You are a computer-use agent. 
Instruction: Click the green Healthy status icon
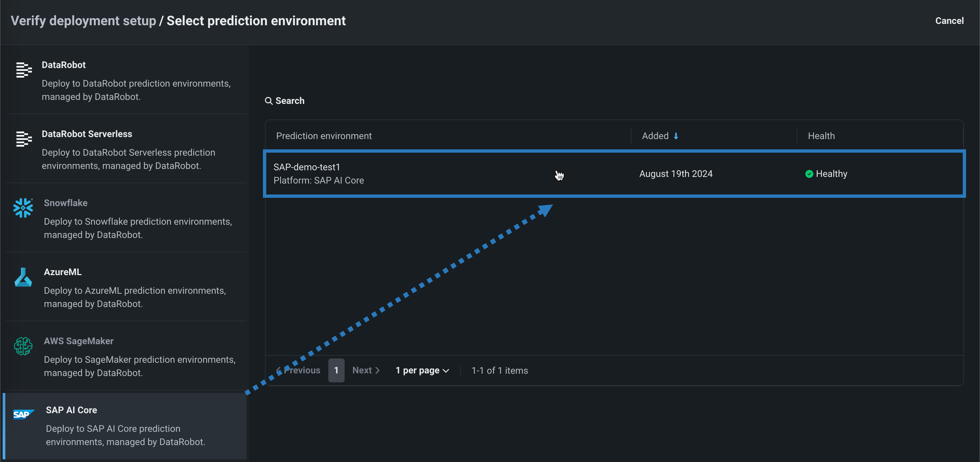(809, 174)
